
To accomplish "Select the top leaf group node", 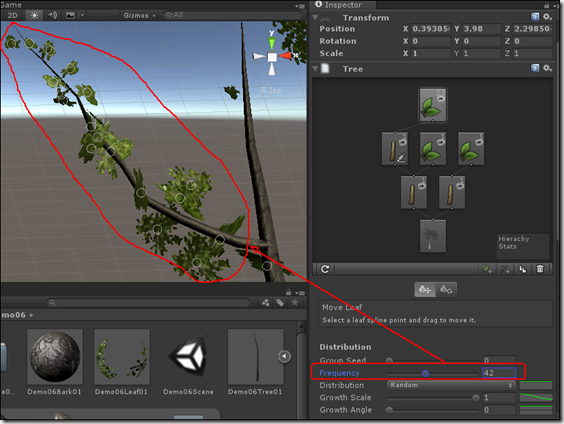I will (433, 105).
